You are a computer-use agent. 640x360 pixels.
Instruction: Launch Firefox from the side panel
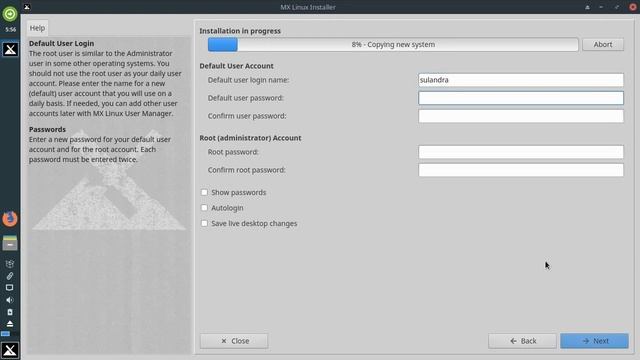click(10, 219)
